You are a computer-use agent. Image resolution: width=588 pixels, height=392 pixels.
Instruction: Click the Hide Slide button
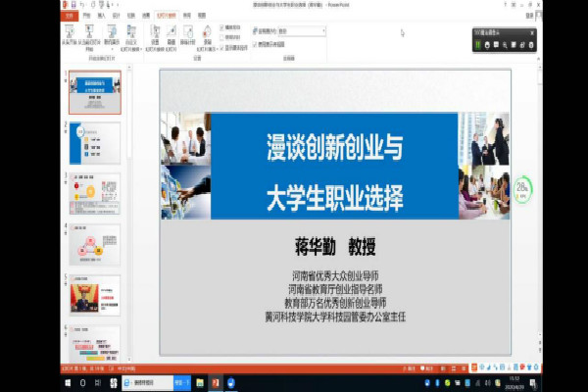[171, 37]
